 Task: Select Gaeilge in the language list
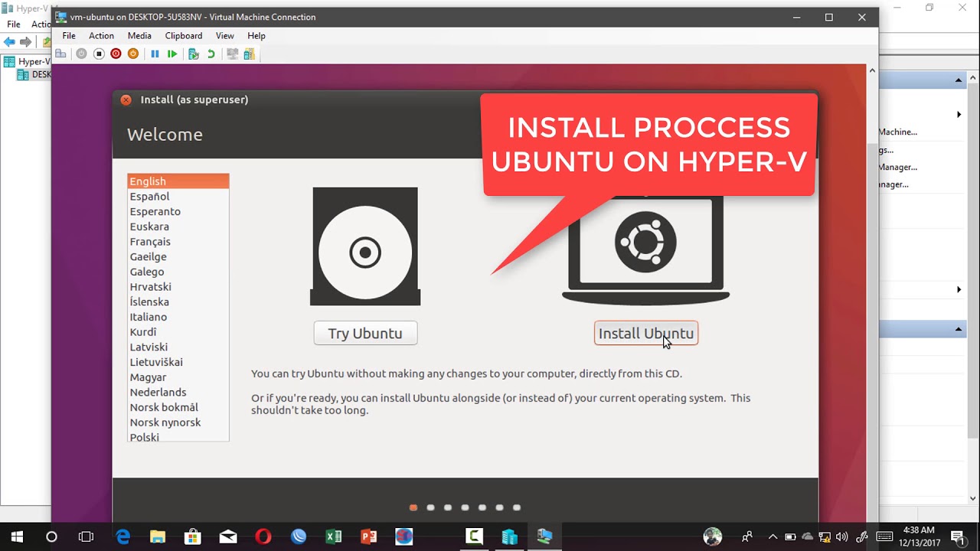tap(178, 256)
